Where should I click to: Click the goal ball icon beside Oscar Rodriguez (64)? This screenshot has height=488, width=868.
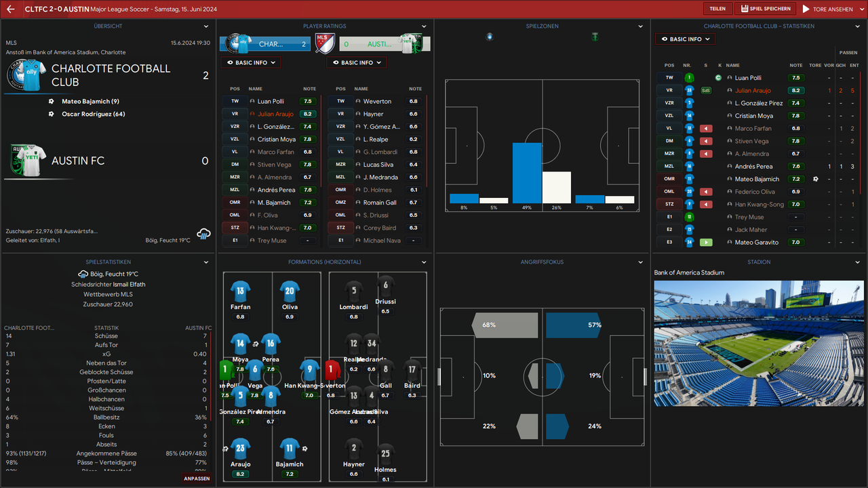click(x=52, y=114)
